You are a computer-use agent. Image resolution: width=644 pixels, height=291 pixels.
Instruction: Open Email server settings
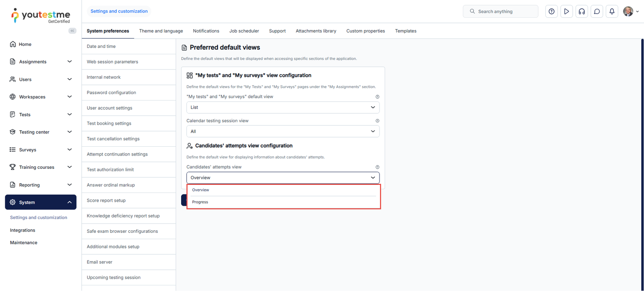point(100,262)
